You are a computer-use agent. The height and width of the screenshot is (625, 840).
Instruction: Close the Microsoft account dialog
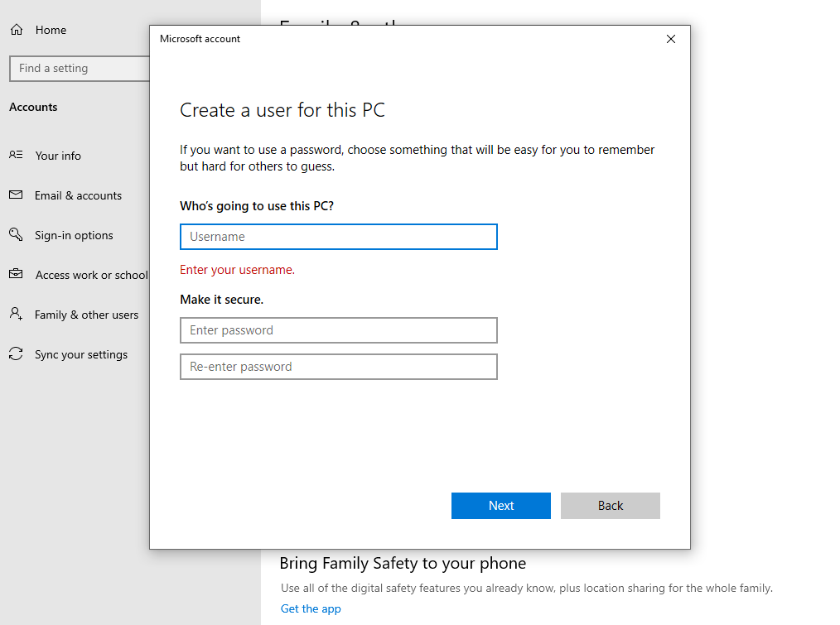tap(671, 39)
